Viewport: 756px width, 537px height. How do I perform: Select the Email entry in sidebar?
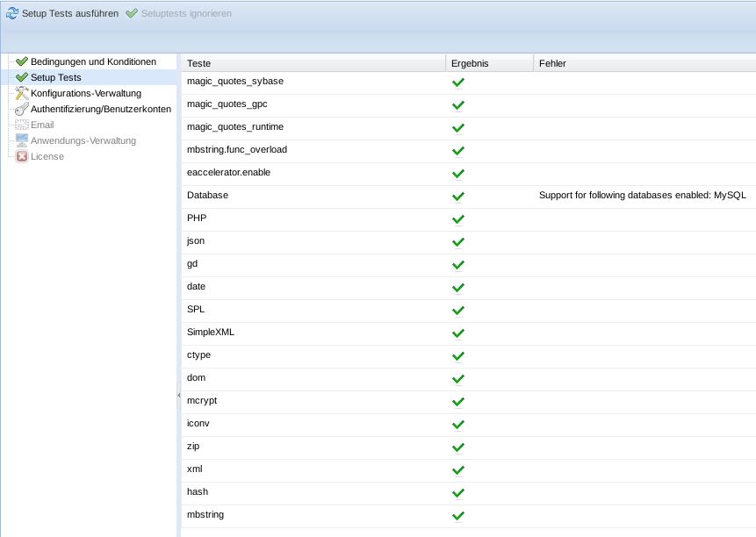point(42,125)
